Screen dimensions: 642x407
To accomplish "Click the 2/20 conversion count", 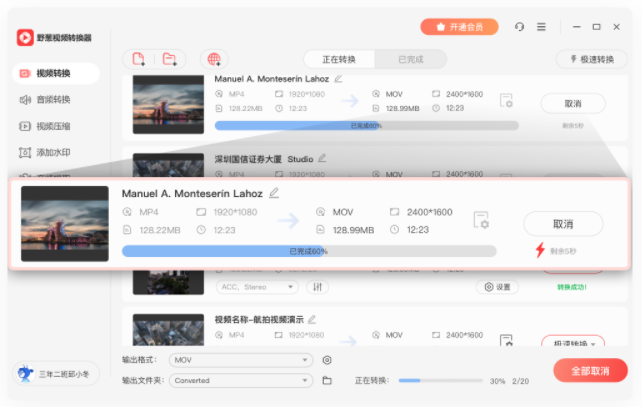I will click(520, 381).
